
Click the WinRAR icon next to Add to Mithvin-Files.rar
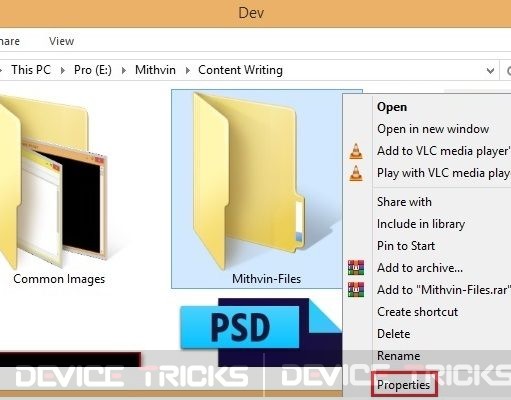356,290
